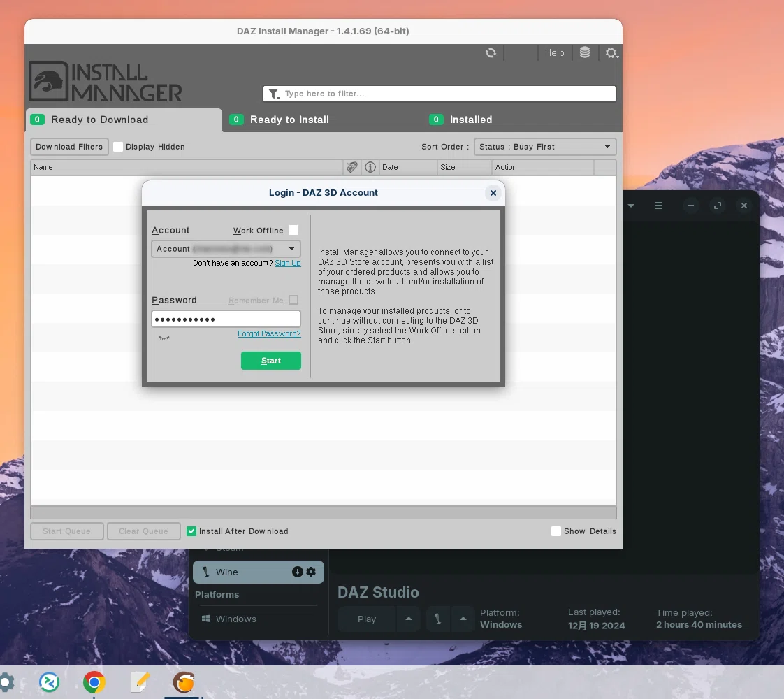Expand the arrow next to the Play button

(x=409, y=619)
